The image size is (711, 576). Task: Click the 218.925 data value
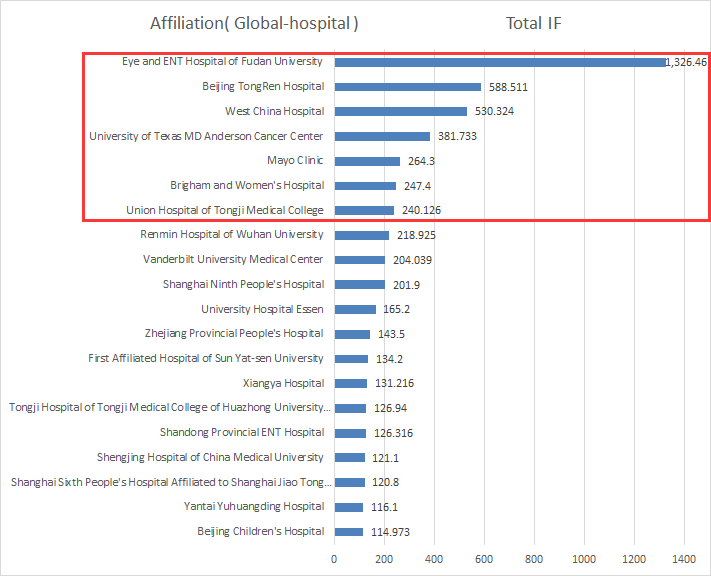(416, 235)
